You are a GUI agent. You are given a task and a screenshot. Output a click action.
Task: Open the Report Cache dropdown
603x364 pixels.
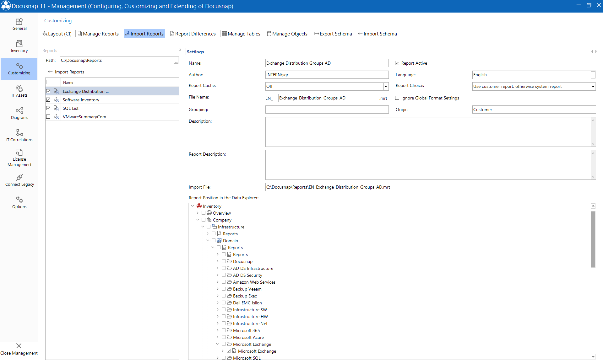[385, 86]
